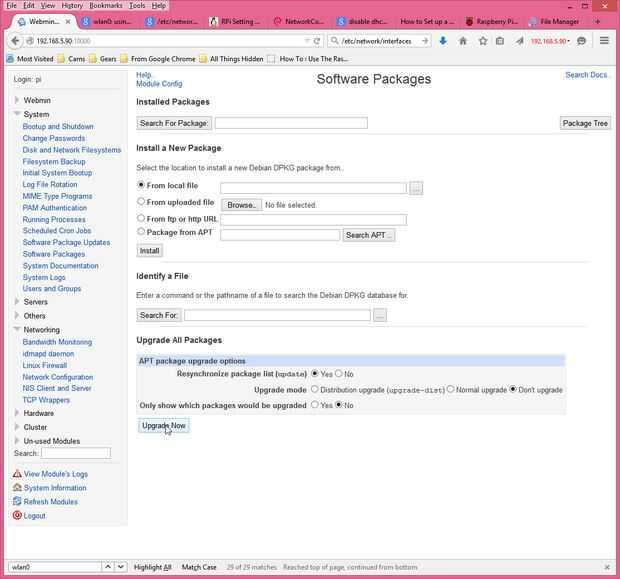Close the find bar
The image size is (620, 579).
tap(607, 567)
